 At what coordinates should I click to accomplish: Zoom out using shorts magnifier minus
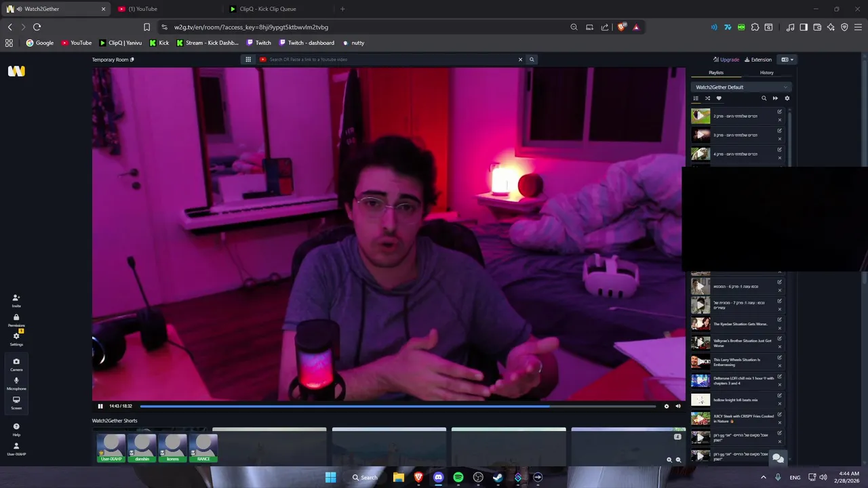(x=678, y=460)
